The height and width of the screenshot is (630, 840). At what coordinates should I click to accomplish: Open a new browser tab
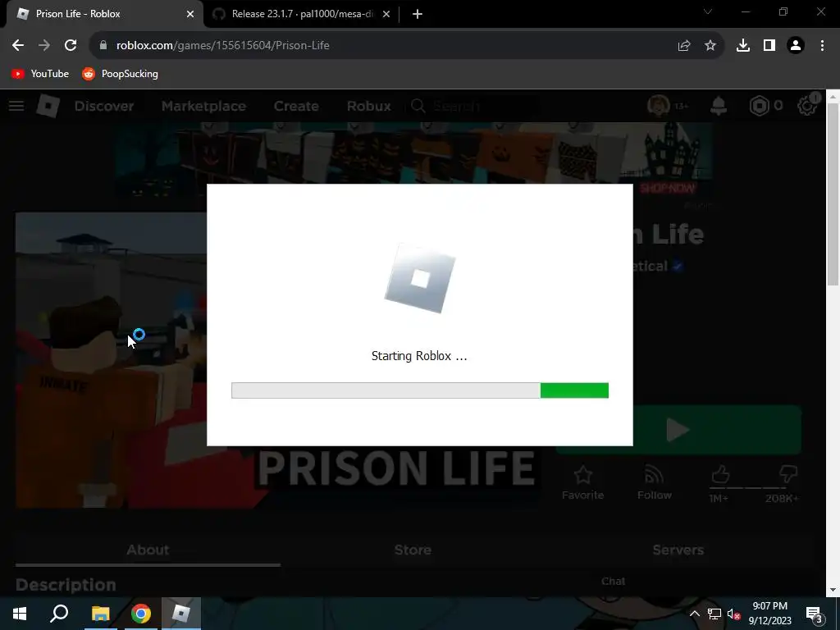coord(418,14)
